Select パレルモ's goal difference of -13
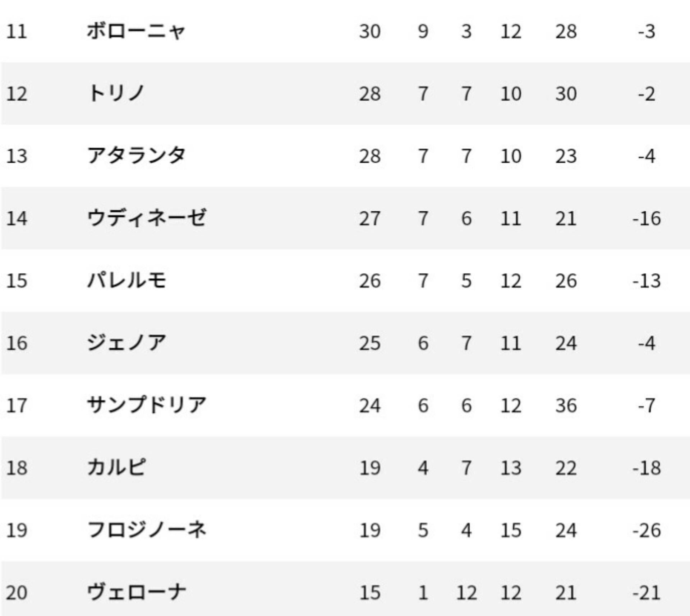This screenshot has width=690, height=616. pos(647,281)
